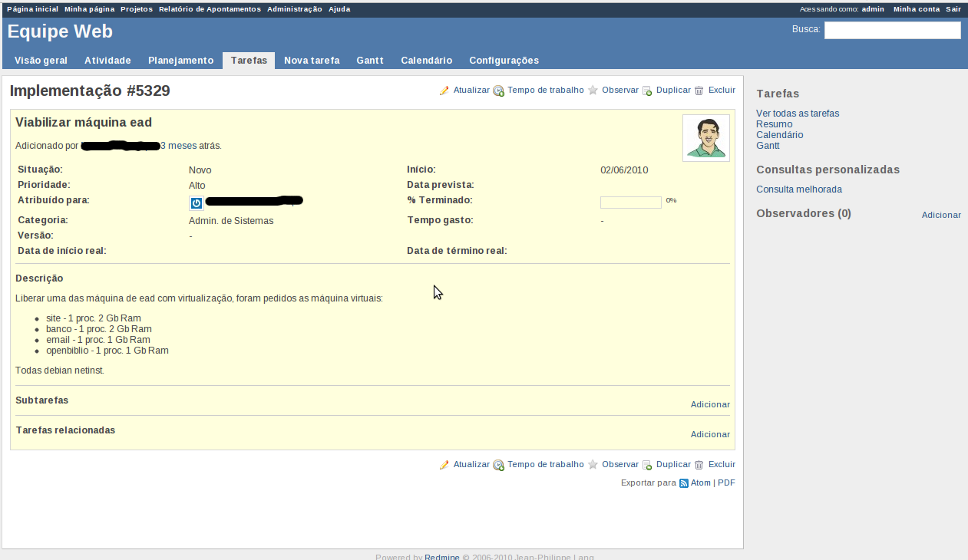The image size is (968, 560).
Task: Export the issue as PDF
Action: tap(726, 483)
